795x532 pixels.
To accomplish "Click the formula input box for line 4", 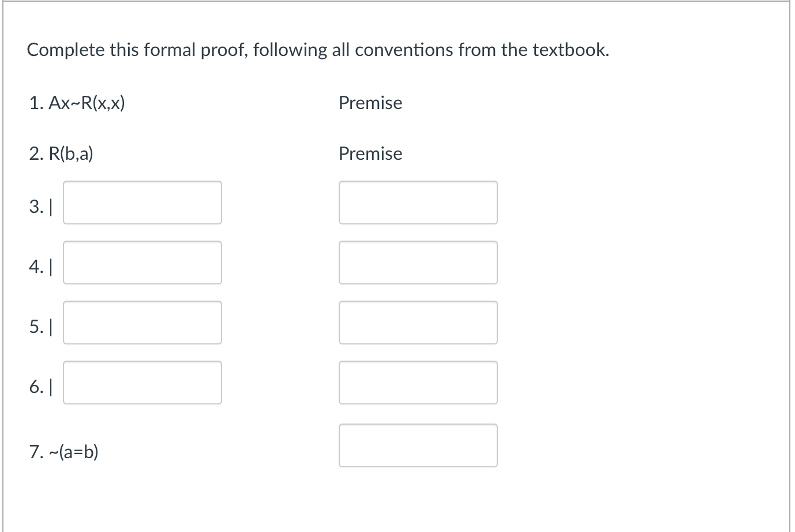I will click(142, 263).
